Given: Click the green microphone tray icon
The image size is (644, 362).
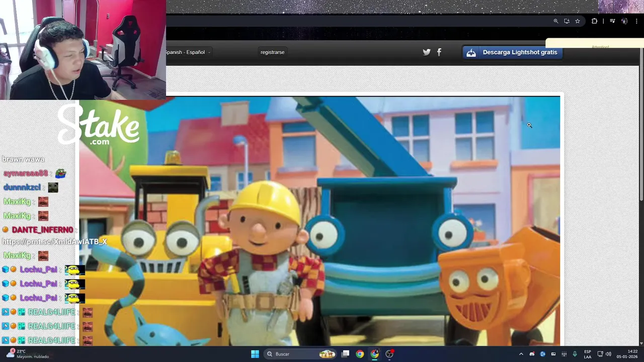Looking at the screenshot, I should 575,354.
